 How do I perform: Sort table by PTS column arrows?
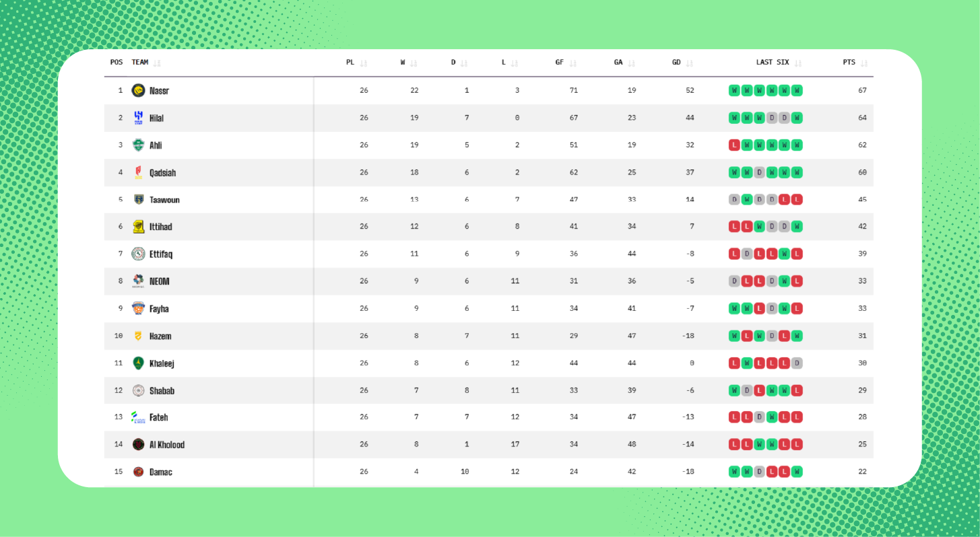pyautogui.click(x=864, y=63)
